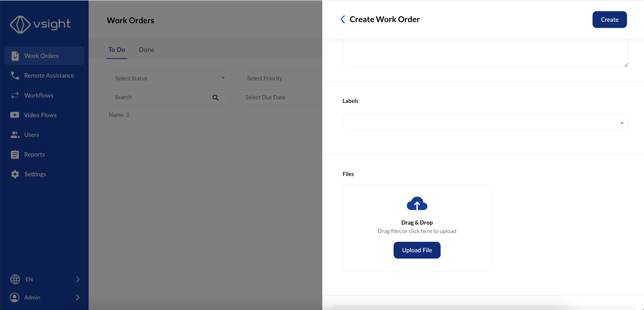Click the Upload File button
Screen dimensions: 644x310
417,250
